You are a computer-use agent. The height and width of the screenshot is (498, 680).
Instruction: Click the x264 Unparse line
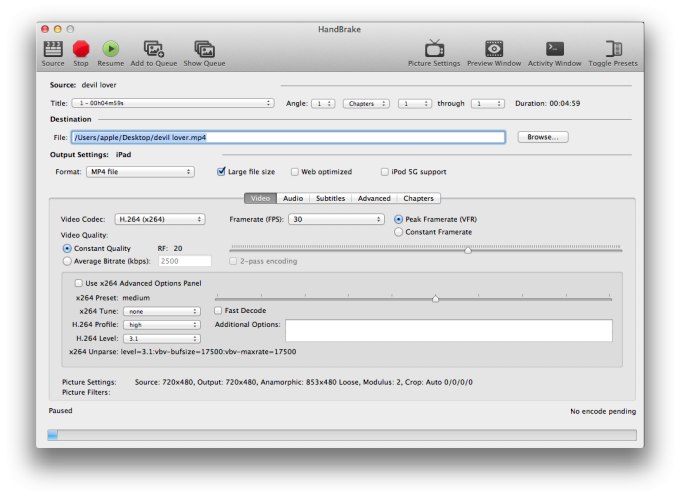[183, 352]
